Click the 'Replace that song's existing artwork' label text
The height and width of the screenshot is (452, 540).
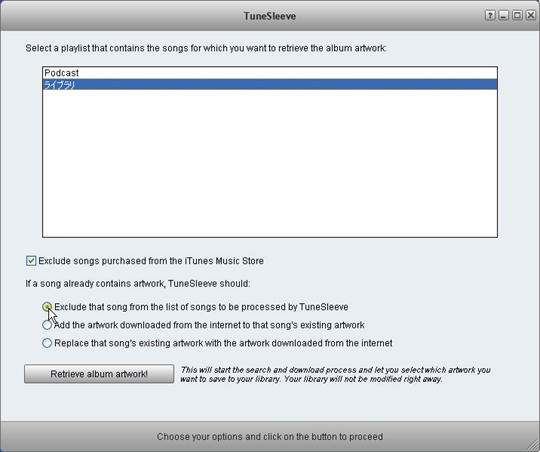pyautogui.click(x=223, y=343)
